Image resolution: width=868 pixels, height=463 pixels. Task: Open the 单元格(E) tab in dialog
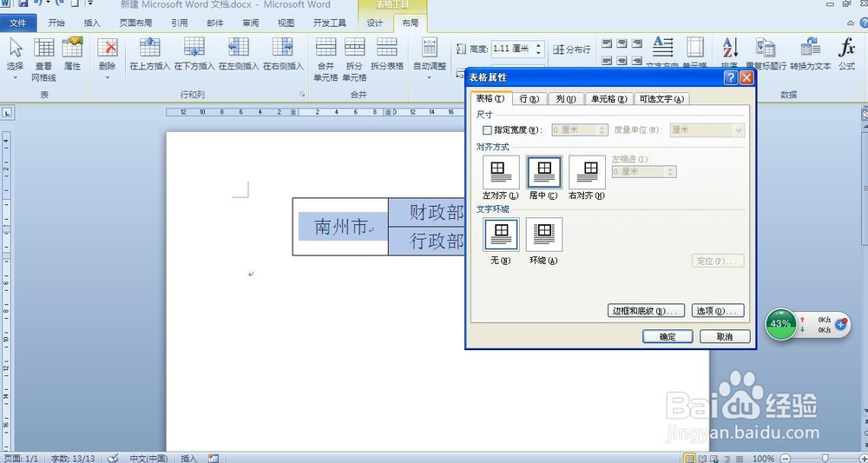[x=608, y=98]
